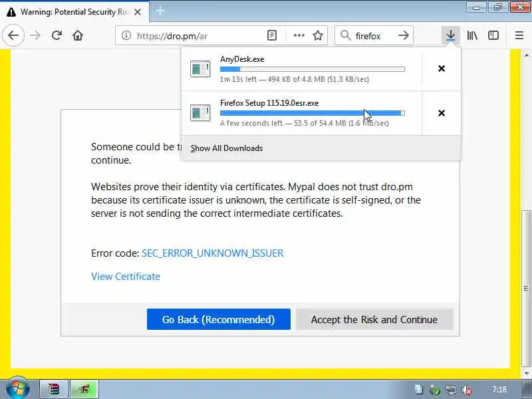The width and height of the screenshot is (532, 399).
Task: Cancel the Firefox Setup download
Action: (442, 113)
